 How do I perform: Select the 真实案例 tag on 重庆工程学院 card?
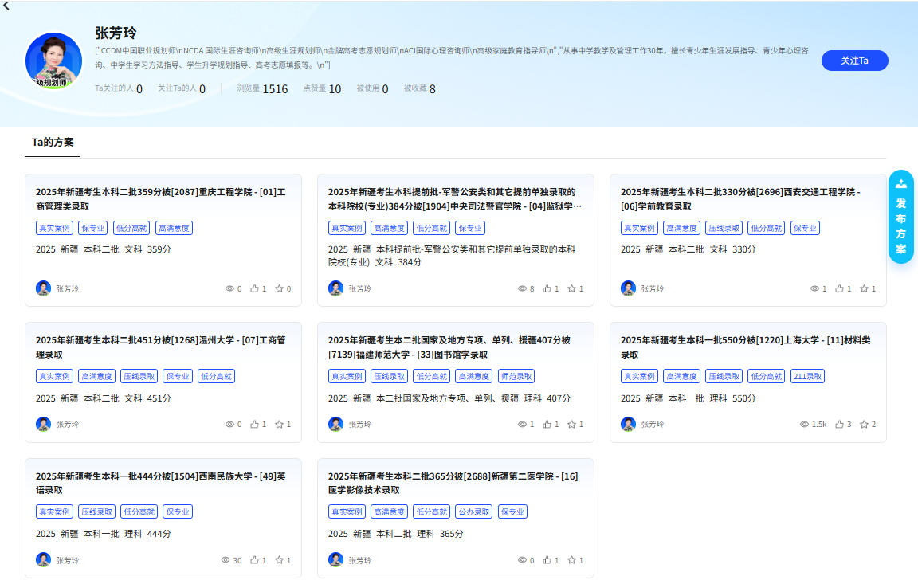(53, 228)
